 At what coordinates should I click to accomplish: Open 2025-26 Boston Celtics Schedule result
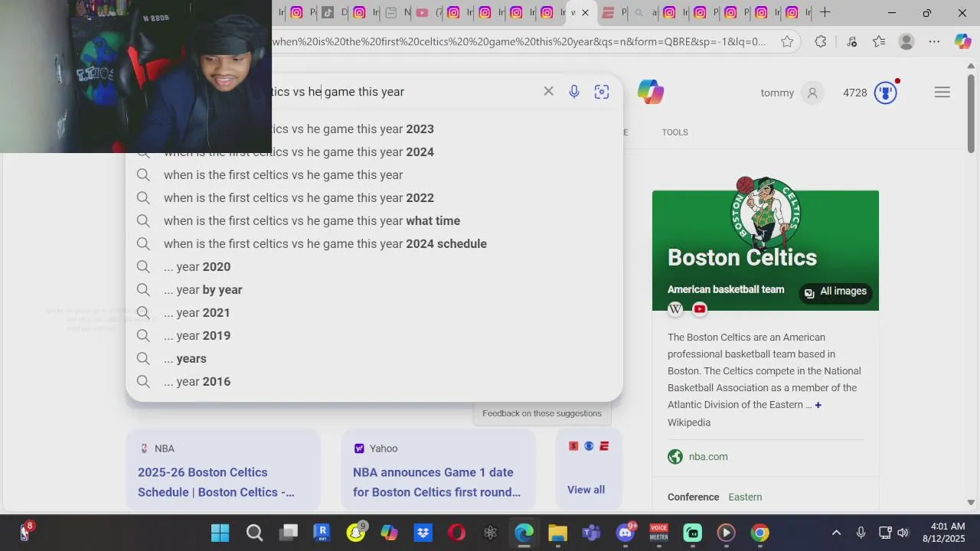pyautogui.click(x=216, y=482)
